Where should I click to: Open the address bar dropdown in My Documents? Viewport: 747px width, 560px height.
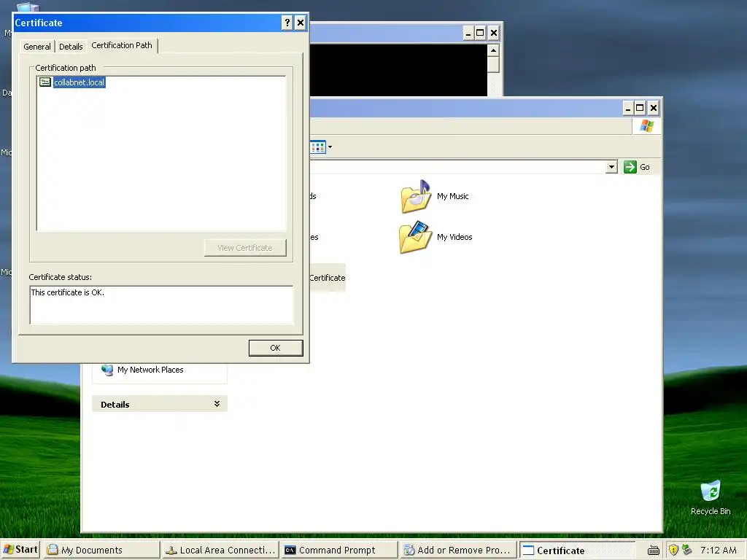pos(612,167)
